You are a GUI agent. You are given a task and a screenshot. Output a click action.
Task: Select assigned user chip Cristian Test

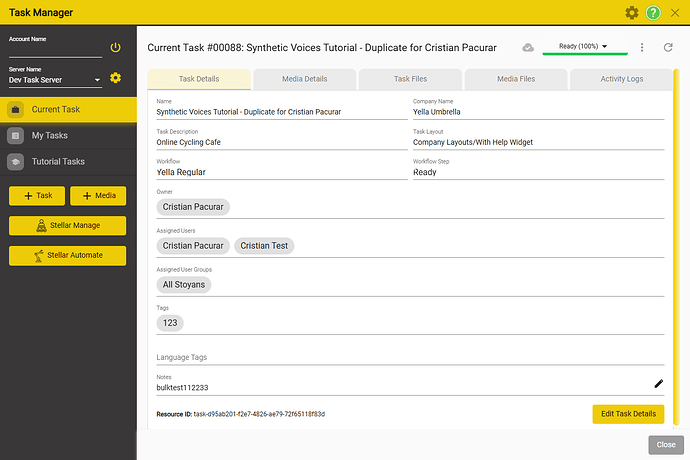tap(264, 246)
